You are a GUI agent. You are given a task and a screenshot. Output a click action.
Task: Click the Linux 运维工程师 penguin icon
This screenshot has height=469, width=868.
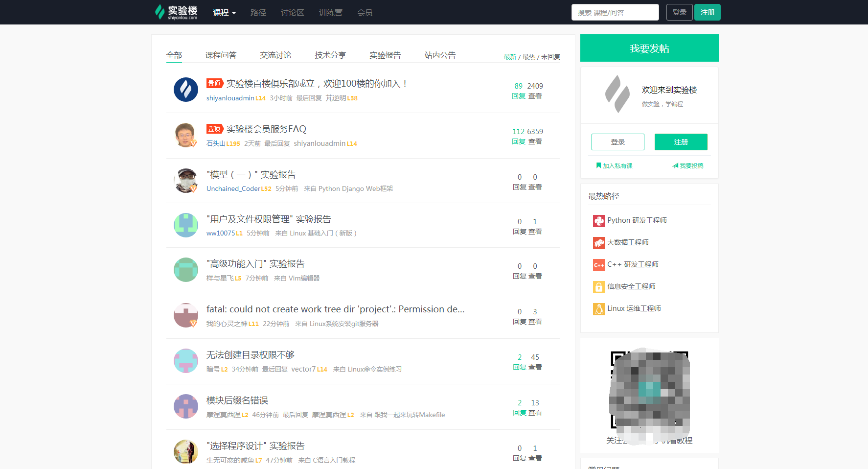599,309
